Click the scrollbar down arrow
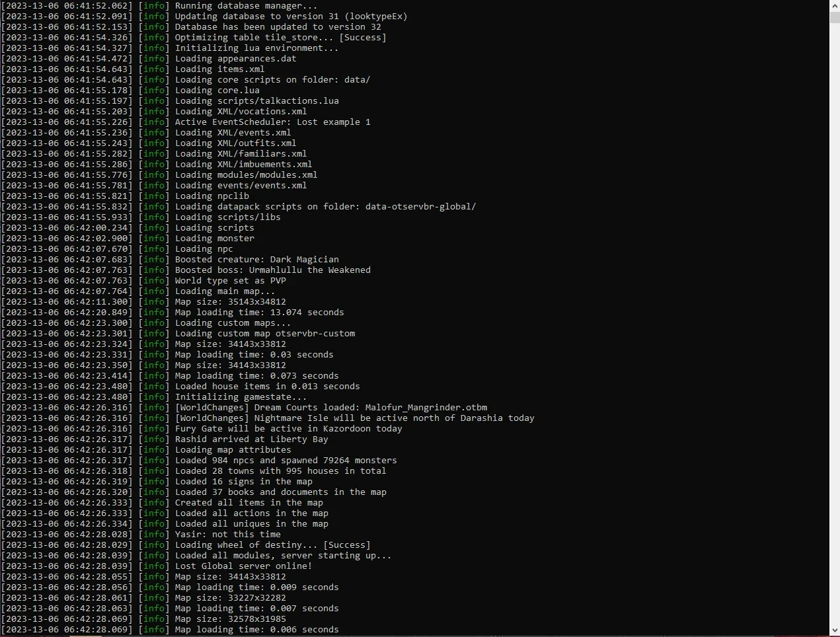This screenshot has width=840, height=637. [834, 631]
